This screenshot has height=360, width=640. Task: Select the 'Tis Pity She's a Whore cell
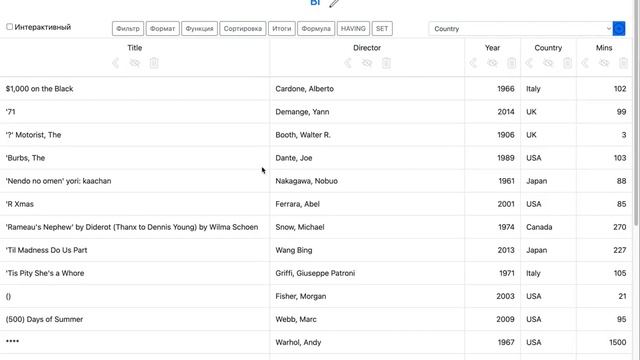(x=135, y=273)
